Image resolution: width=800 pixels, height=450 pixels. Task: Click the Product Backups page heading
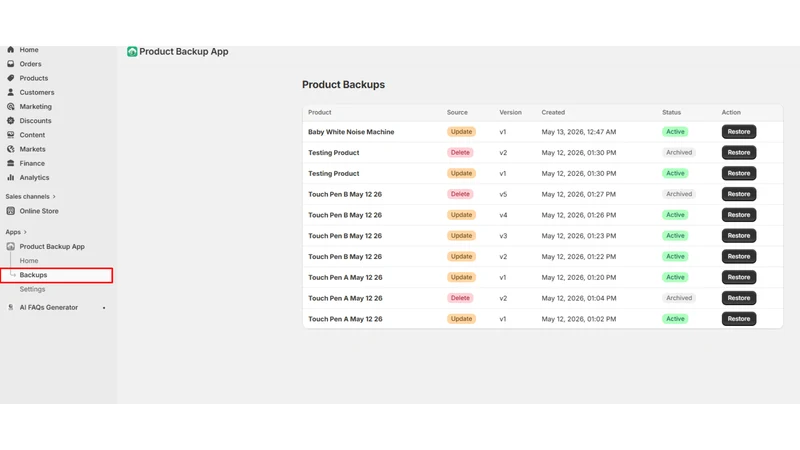click(343, 85)
